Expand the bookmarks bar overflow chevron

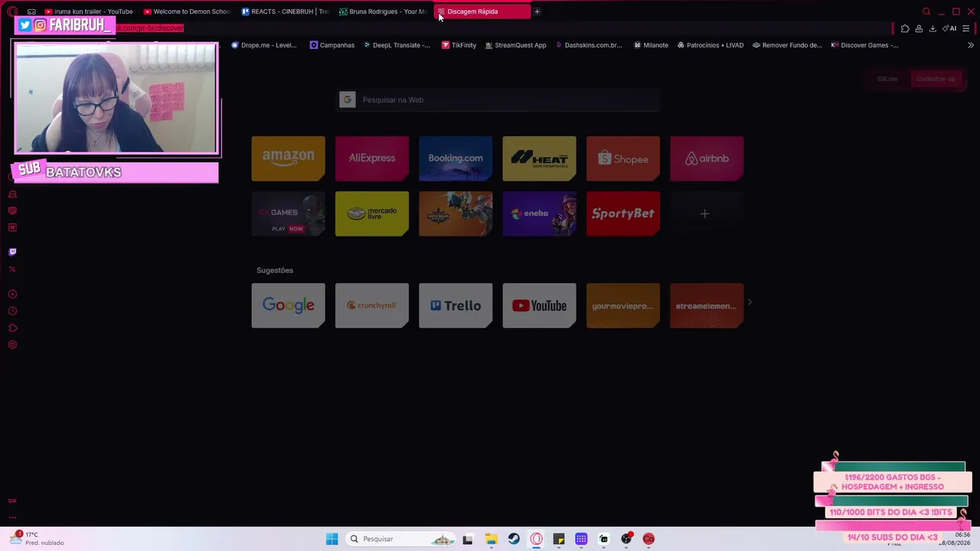click(970, 45)
